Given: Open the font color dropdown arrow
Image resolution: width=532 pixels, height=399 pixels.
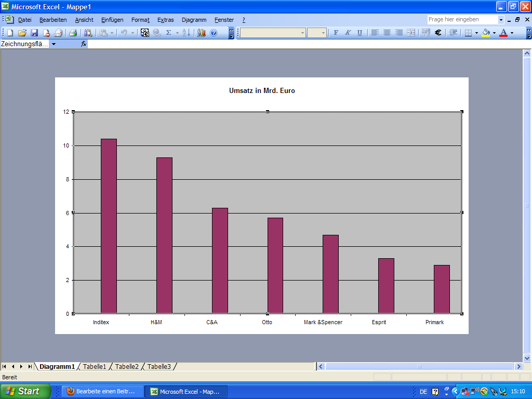Looking at the screenshot, I should 512,33.
